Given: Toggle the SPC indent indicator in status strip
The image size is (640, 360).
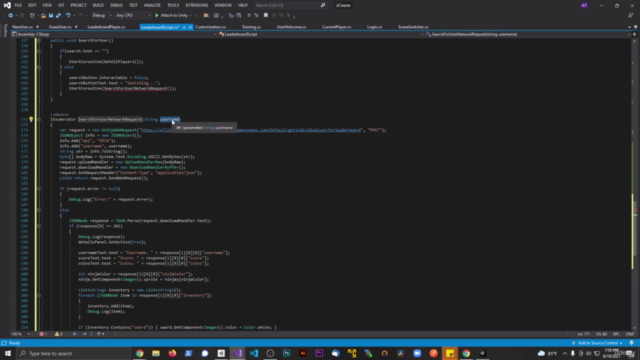Looking at the screenshot, I should (x=616, y=334).
